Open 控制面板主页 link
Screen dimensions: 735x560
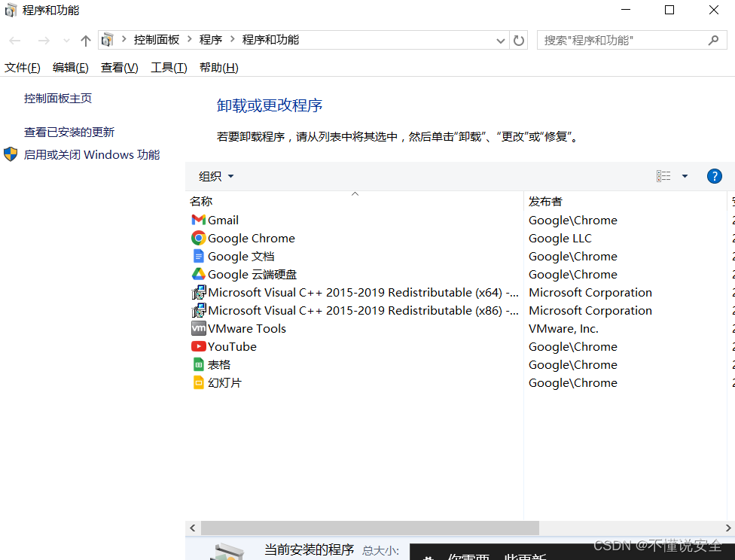pyautogui.click(x=58, y=98)
